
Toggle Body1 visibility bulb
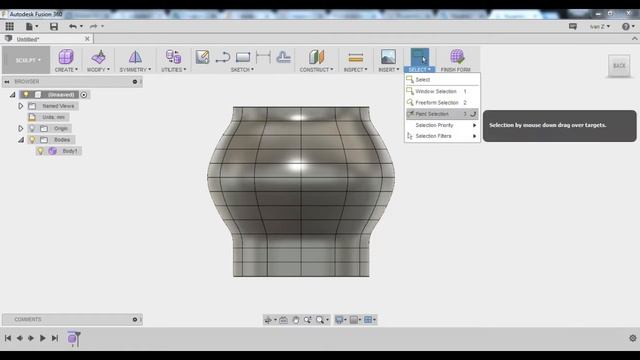[x=40, y=151]
